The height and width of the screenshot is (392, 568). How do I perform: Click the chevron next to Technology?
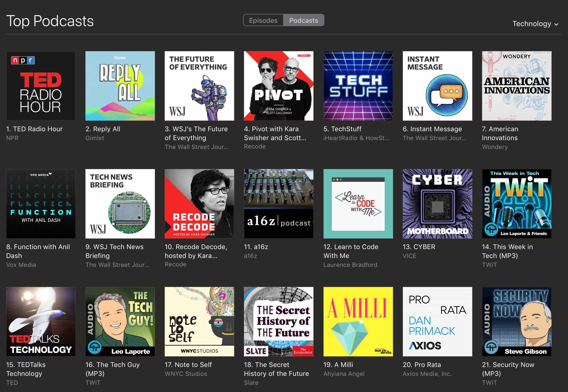556,24
